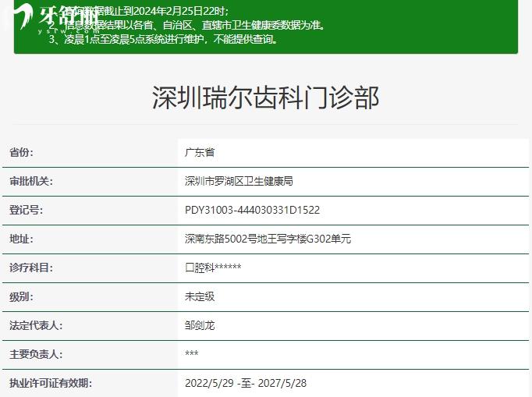
Task: Click the notice line about 卫生健康委数据为准
Action: click(187, 25)
